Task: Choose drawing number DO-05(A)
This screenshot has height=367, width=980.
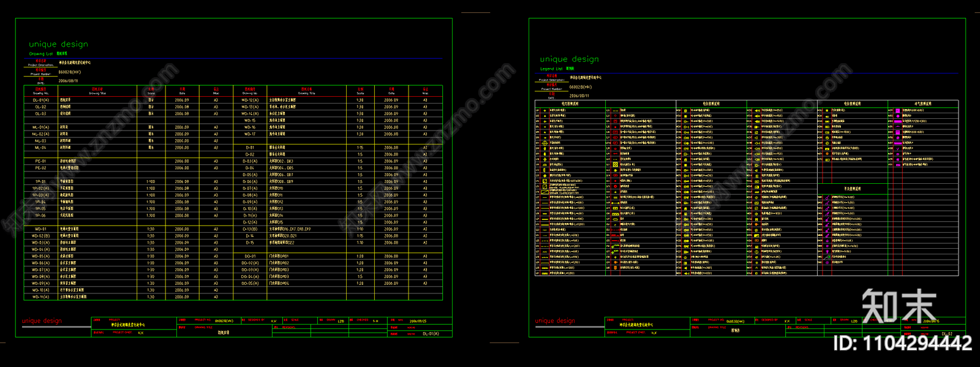Action: coord(250,284)
